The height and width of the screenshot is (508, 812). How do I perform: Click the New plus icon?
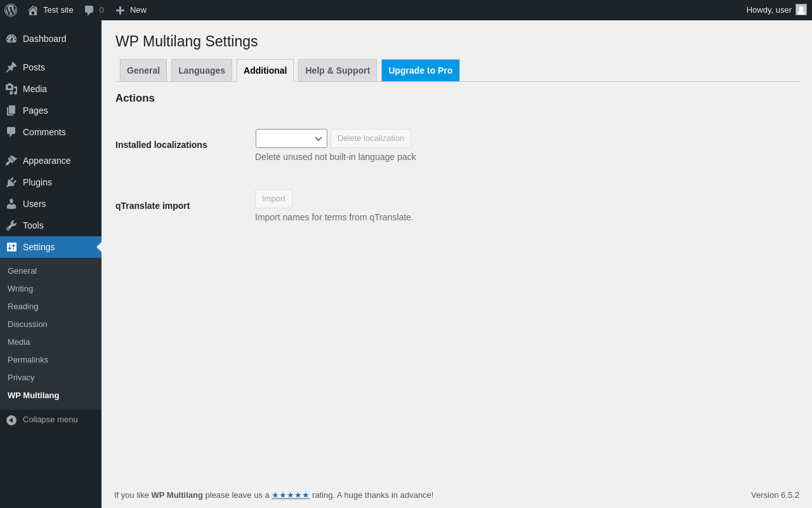tap(120, 10)
